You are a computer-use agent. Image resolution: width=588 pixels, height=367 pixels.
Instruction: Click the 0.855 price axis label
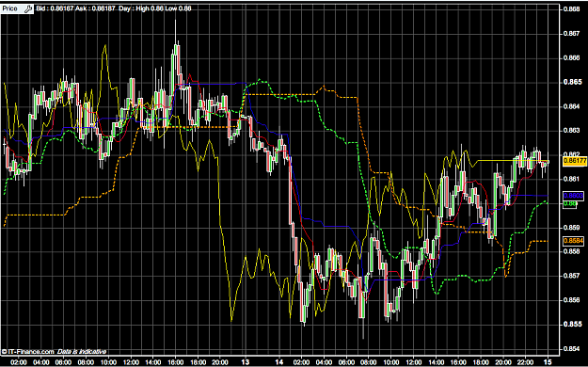[572, 325]
